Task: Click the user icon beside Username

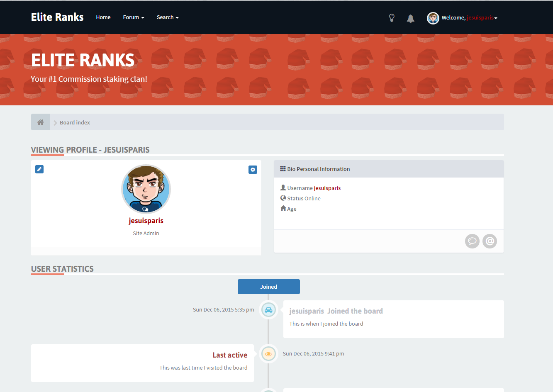Action: pos(283,187)
